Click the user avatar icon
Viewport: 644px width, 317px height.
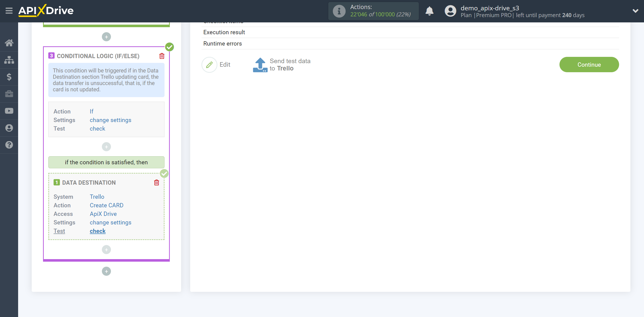(450, 11)
